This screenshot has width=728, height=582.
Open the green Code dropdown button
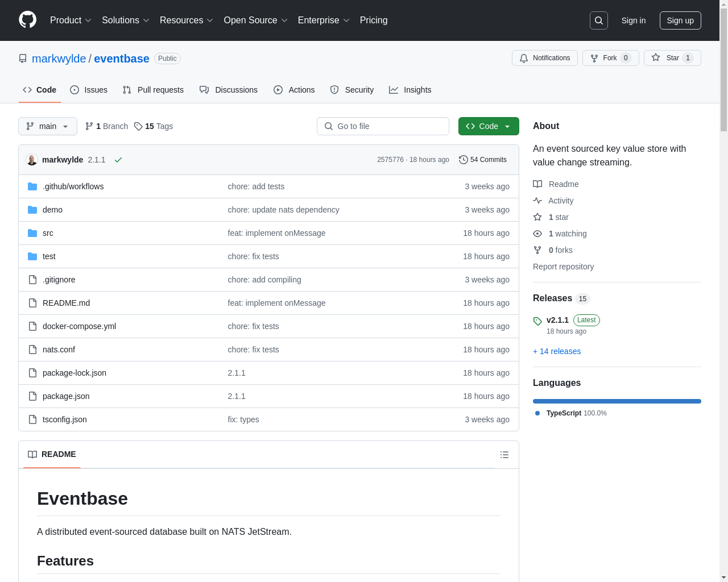click(x=489, y=126)
